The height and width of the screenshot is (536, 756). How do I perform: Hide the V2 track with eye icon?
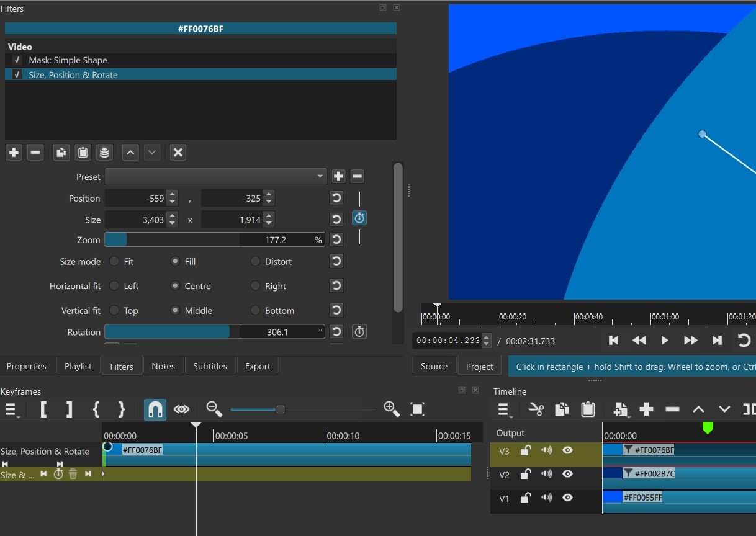567,474
